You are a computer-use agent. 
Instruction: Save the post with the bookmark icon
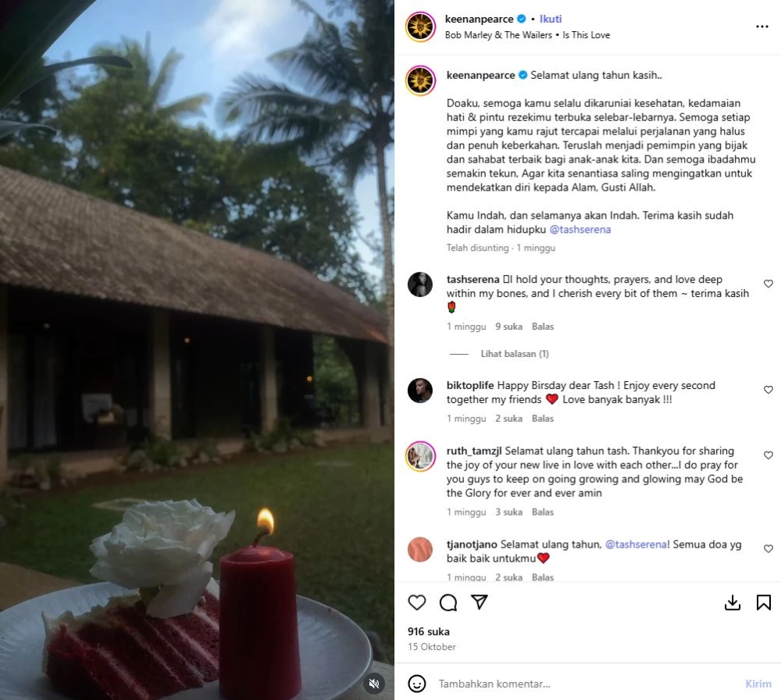(x=763, y=602)
